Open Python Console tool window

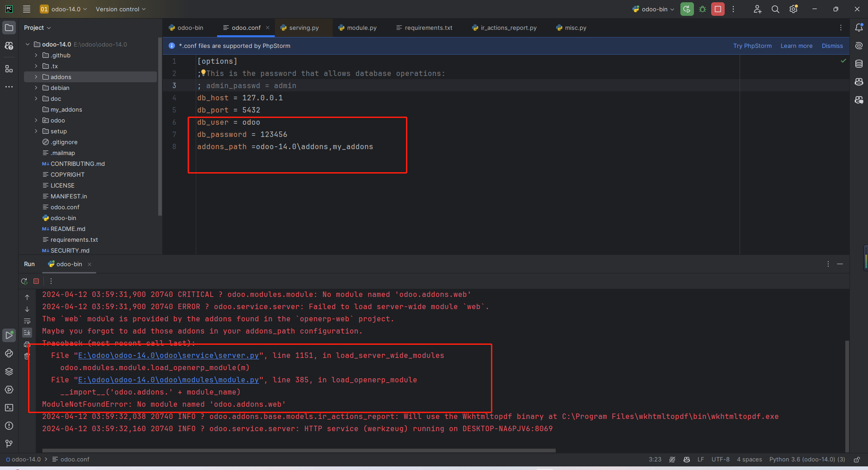pyautogui.click(x=9, y=353)
